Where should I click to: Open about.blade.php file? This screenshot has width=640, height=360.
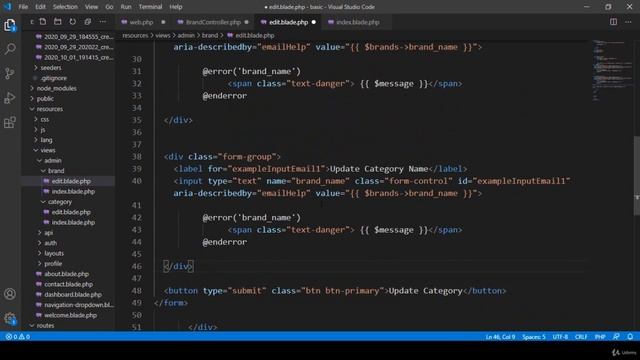click(66, 274)
